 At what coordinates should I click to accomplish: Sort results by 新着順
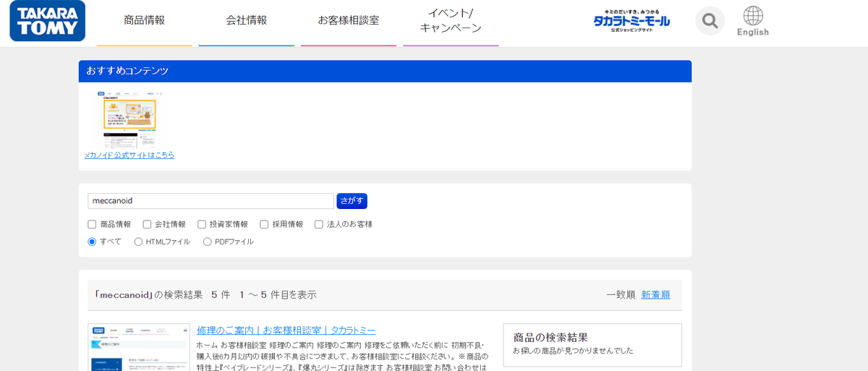(655, 294)
